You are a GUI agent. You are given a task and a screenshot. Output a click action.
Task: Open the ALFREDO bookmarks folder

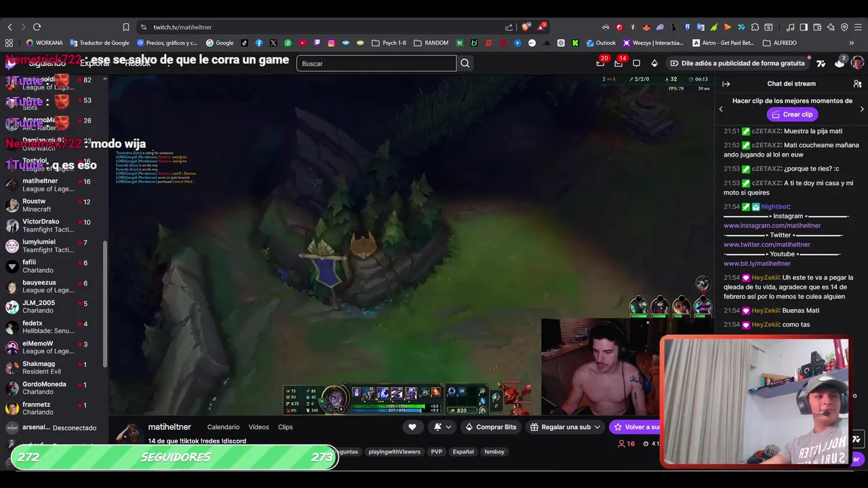pyautogui.click(x=780, y=43)
